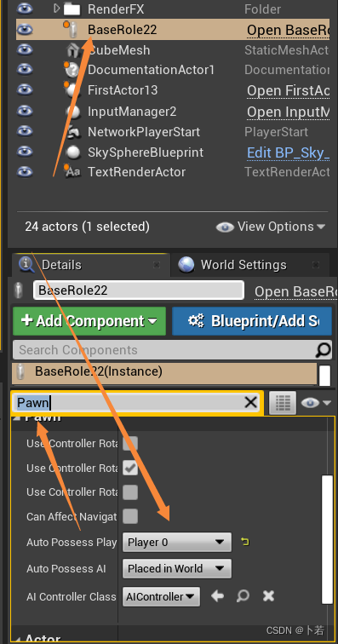
Task: Hide the DocumentationActor1 actor
Action: pyautogui.click(x=25, y=70)
